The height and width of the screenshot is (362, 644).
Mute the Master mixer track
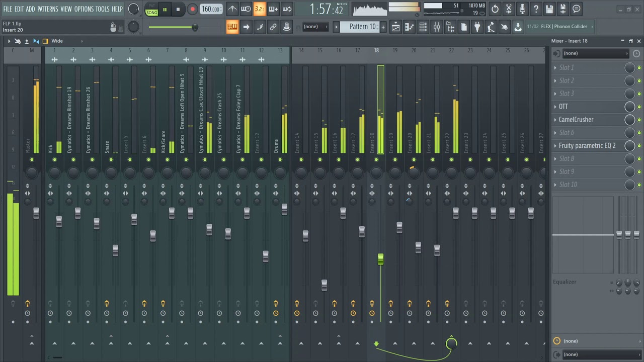pyautogui.click(x=32, y=160)
